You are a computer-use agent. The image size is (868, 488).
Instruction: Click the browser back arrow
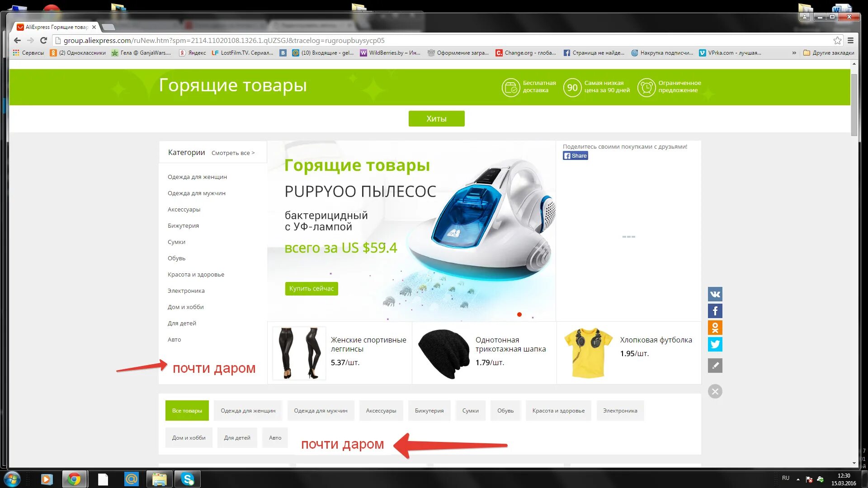[x=17, y=40]
